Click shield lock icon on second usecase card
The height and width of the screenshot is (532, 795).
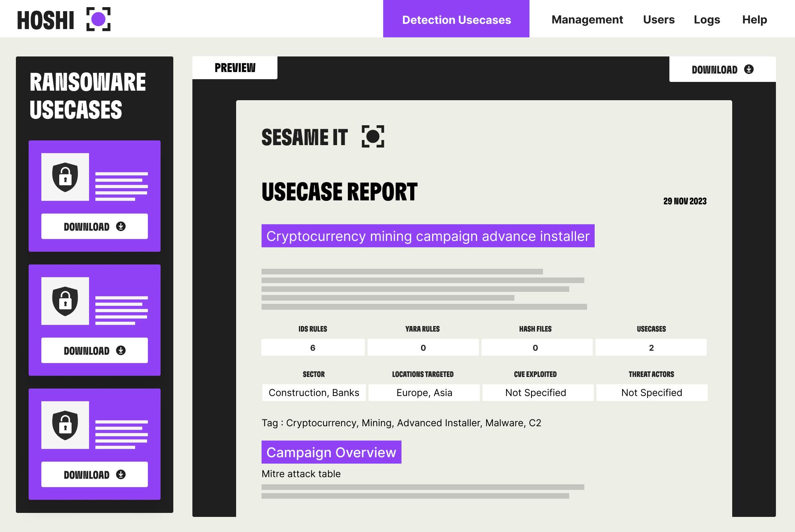(x=65, y=301)
